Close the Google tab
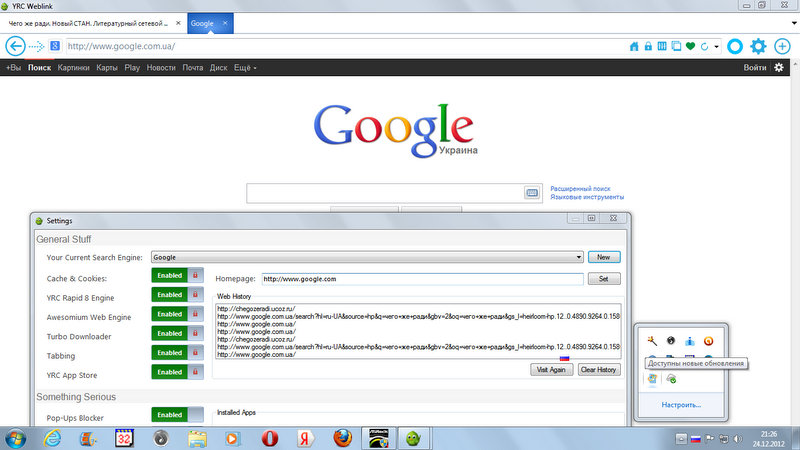Image resolution: width=800 pixels, height=450 pixels. click(225, 23)
